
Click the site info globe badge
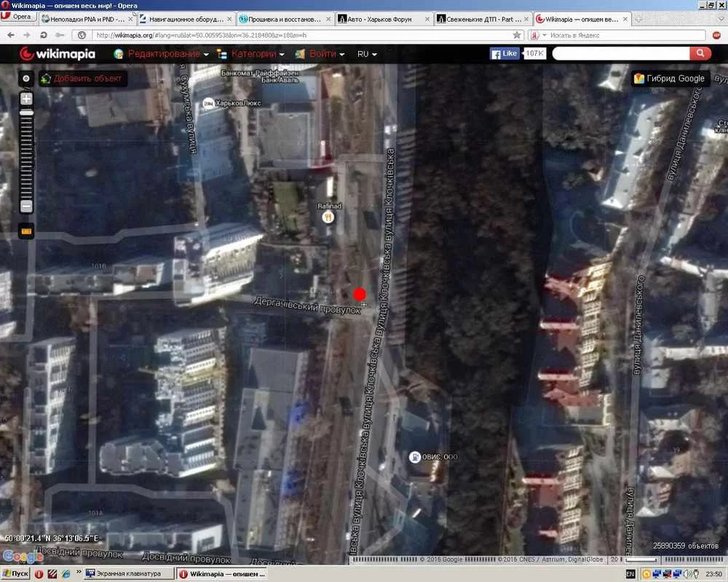(82, 35)
